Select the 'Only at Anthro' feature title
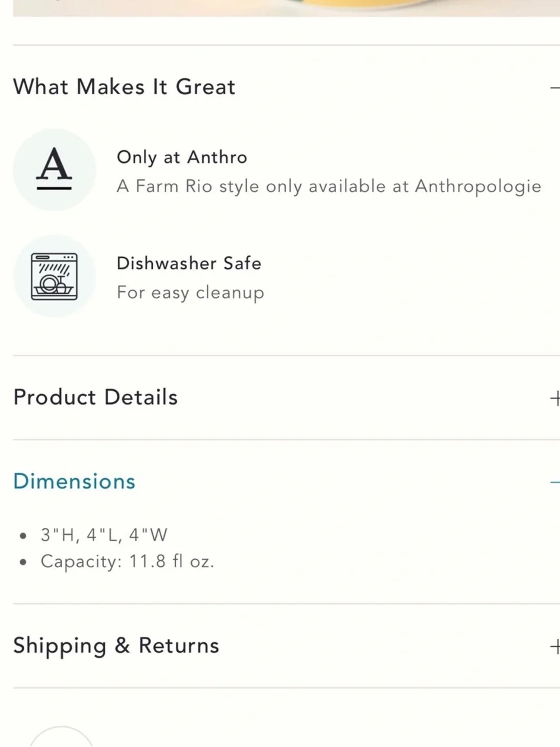The image size is (560, 747). [182, 157]
